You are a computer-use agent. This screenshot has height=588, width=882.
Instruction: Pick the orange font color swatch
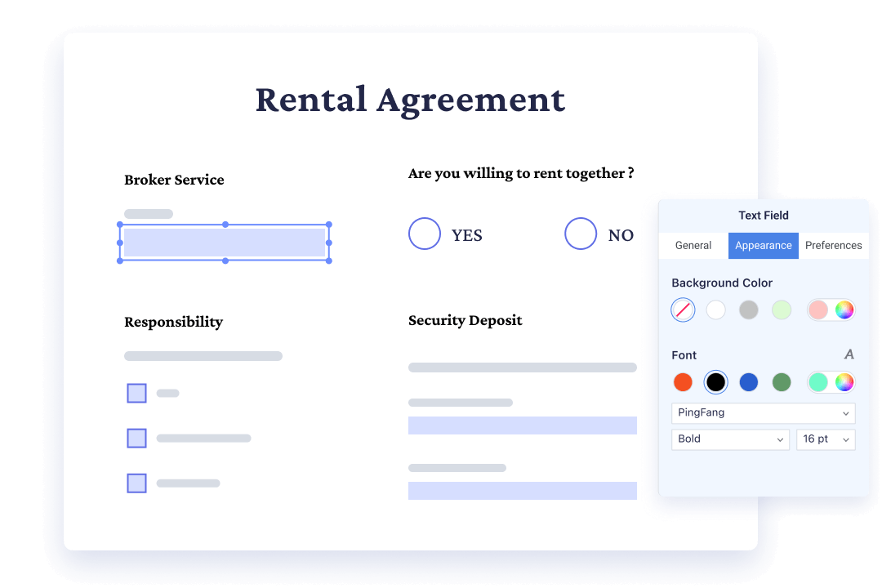[683, 383]
